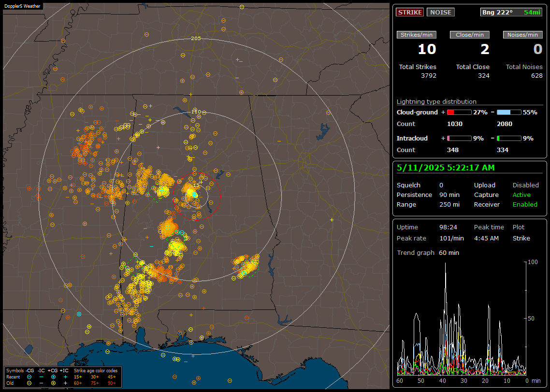Screen dimensions: 550x392
Task: Click the cyan Recent +CG legend symbol
Action: (x=53, y=377)
